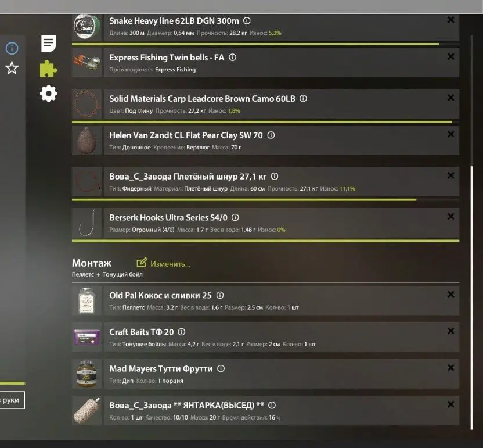Screen dimensions: 483x448
Task: Remove the ЯНТАРКА(ВЫСЕД) groundbait item
Action: tap(450, 404)
